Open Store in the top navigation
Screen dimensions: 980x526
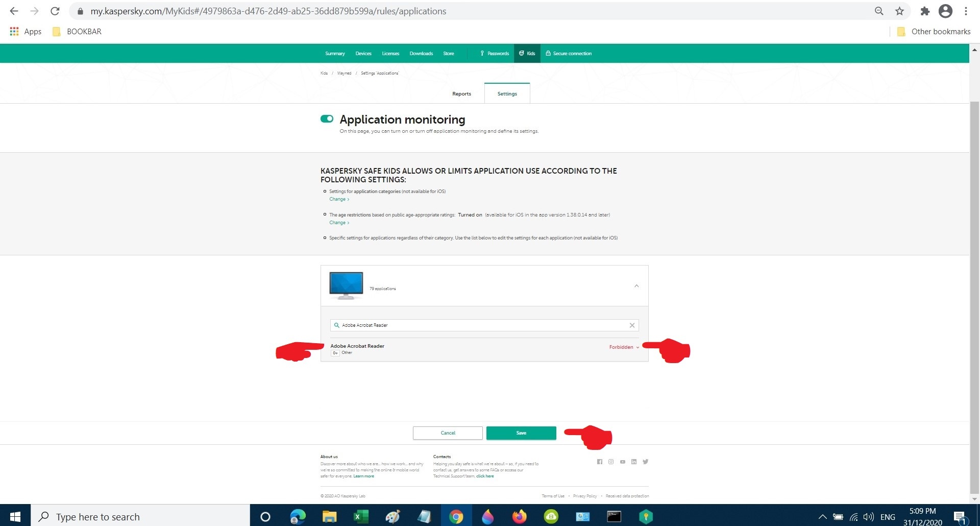(x=449, y=54)
